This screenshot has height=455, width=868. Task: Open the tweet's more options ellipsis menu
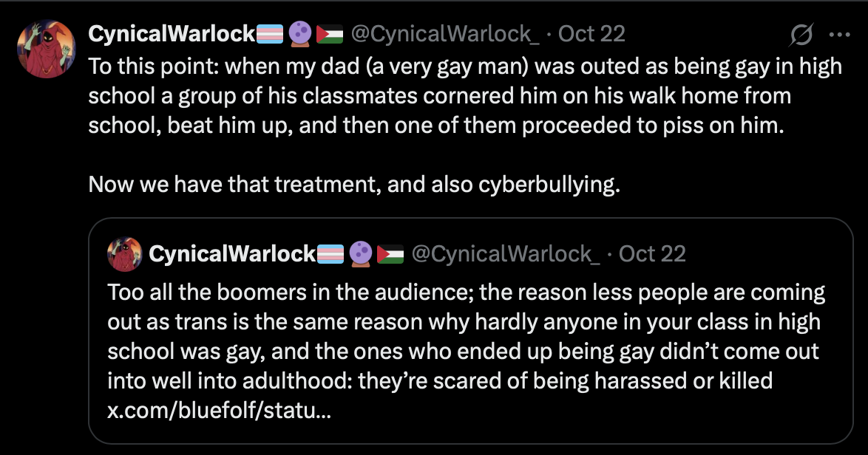[x=839, y=35]
